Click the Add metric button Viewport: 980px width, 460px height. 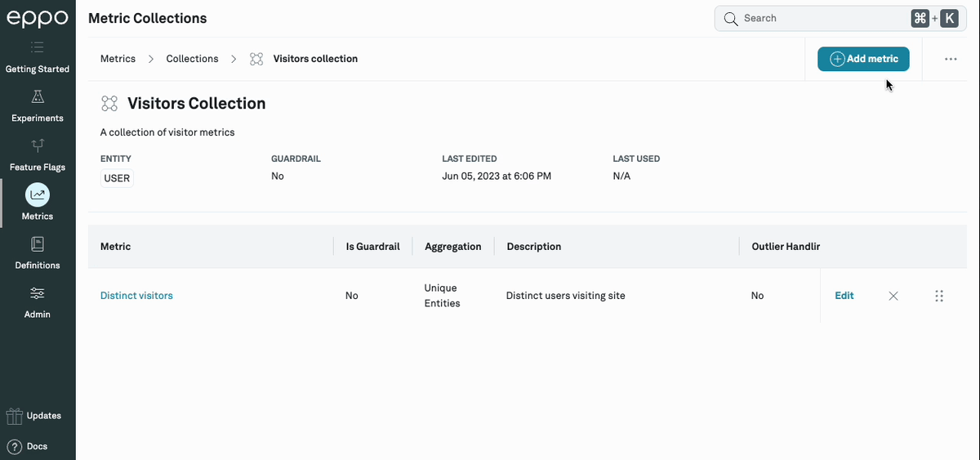(863, 59)
